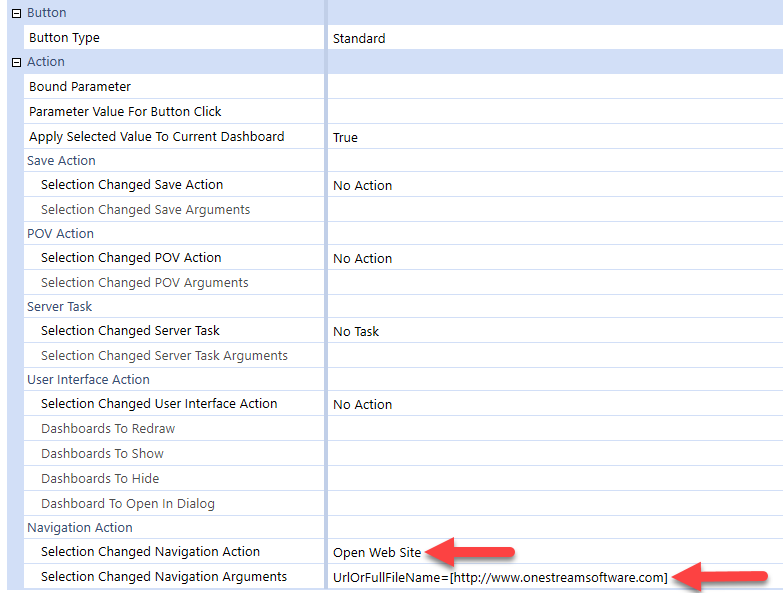Click the Navigation Action group heading
The width and height of the screenshot is (783, 593).
point(80,528)
